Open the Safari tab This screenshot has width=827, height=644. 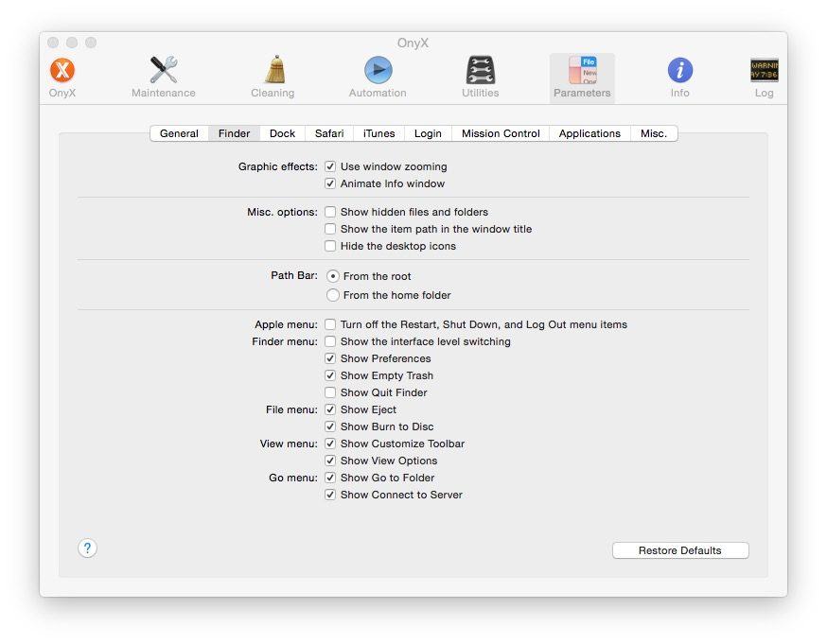tap(329, 134)
